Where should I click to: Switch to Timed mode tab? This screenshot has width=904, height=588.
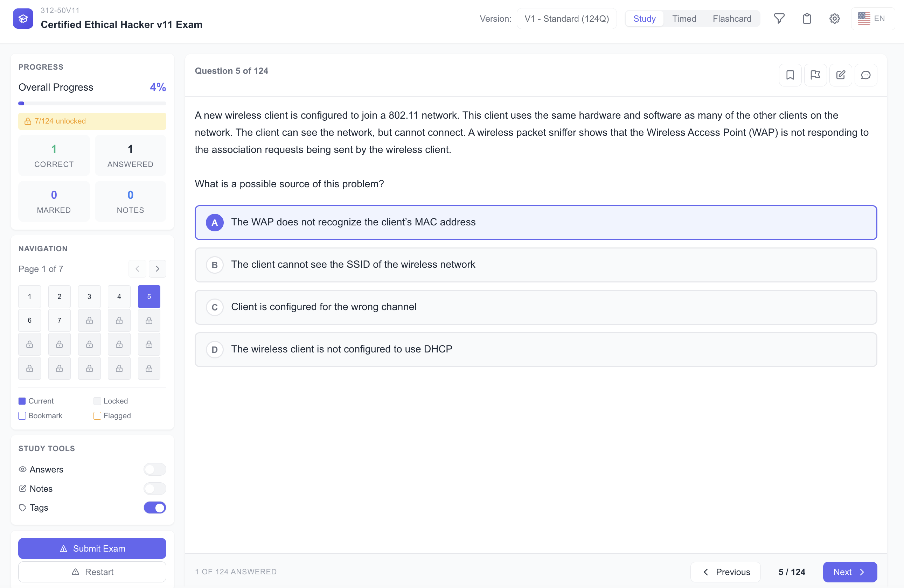coord(684,19)
